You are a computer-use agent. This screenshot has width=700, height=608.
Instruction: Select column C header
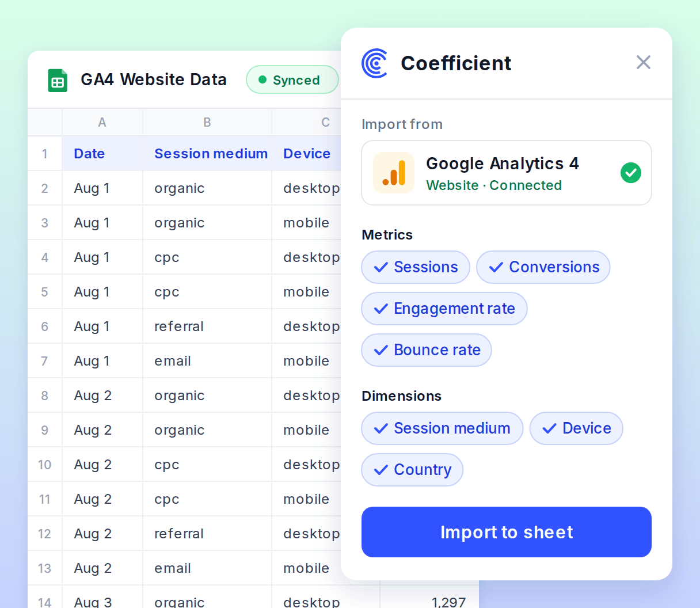(306, 122)
